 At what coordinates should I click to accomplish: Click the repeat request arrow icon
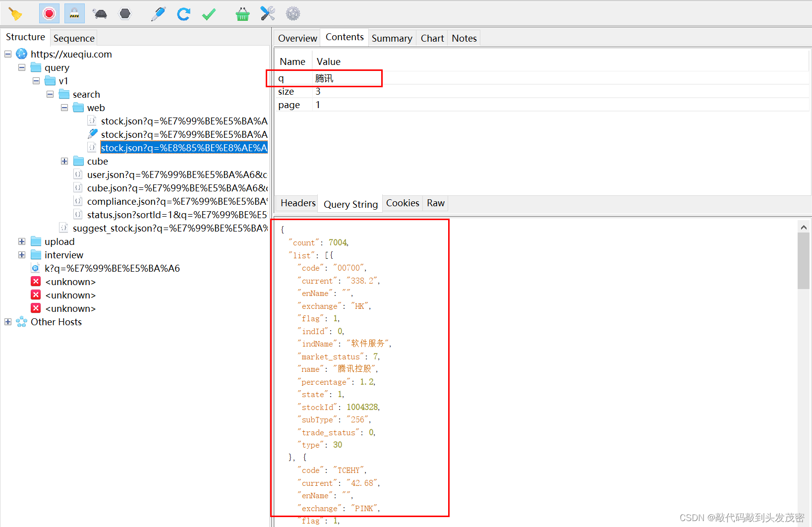point(183,14)
